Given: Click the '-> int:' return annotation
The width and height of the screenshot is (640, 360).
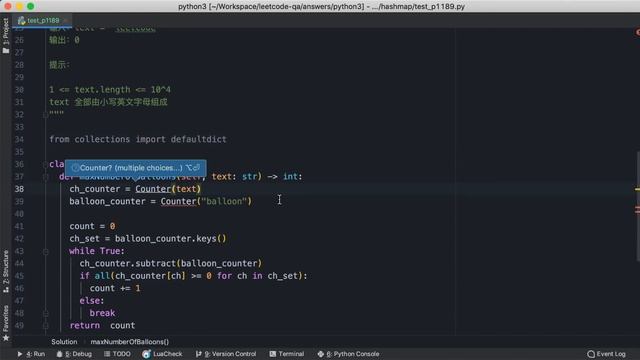Looking at the screenshot, I should click(285, 176).
